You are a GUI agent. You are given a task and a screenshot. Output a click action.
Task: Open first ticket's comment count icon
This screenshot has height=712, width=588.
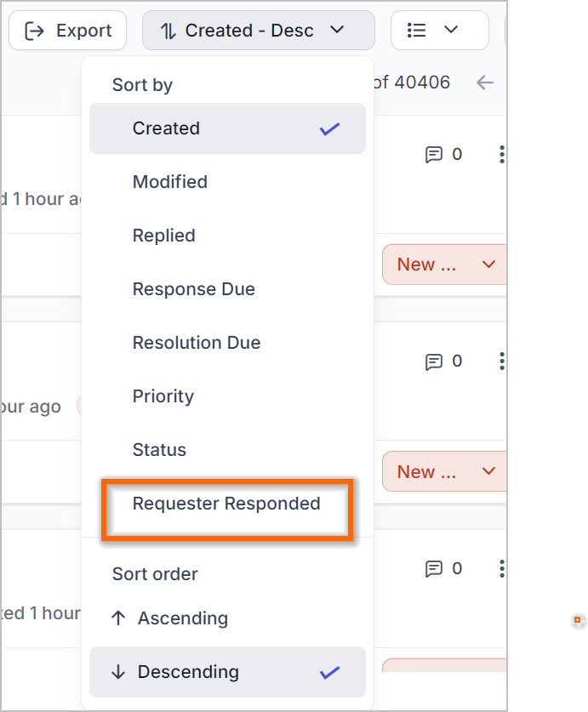tap(433, 154)
